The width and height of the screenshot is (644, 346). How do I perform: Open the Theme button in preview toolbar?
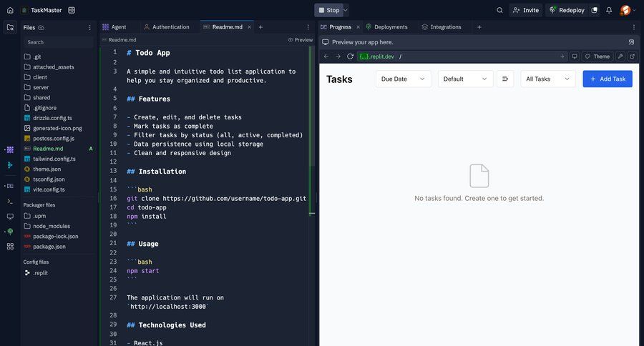pos(597,56)
